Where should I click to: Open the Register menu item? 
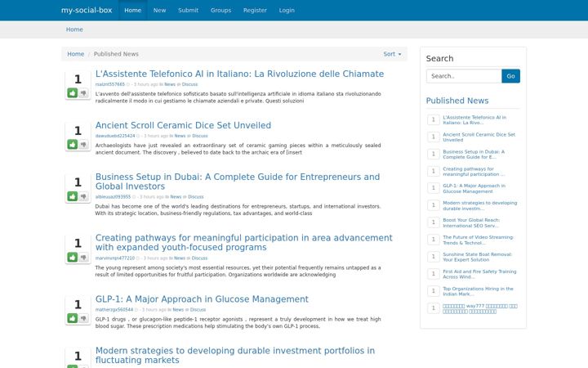[x=255, y=10]
